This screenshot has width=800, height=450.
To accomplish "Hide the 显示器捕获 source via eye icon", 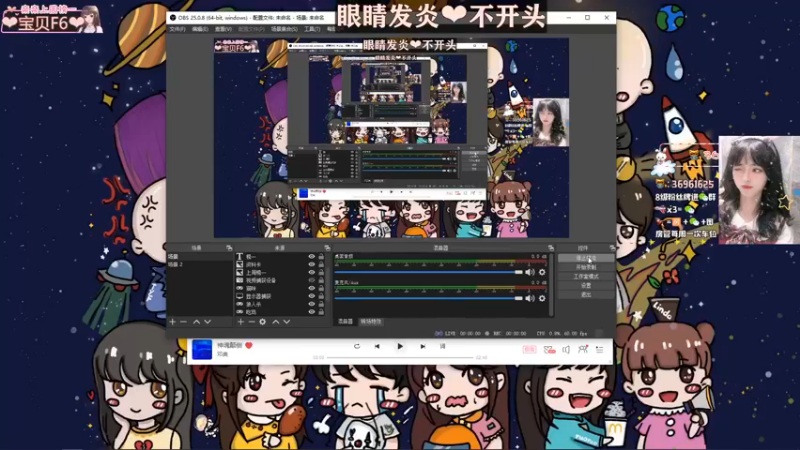I will coord(311,296).
